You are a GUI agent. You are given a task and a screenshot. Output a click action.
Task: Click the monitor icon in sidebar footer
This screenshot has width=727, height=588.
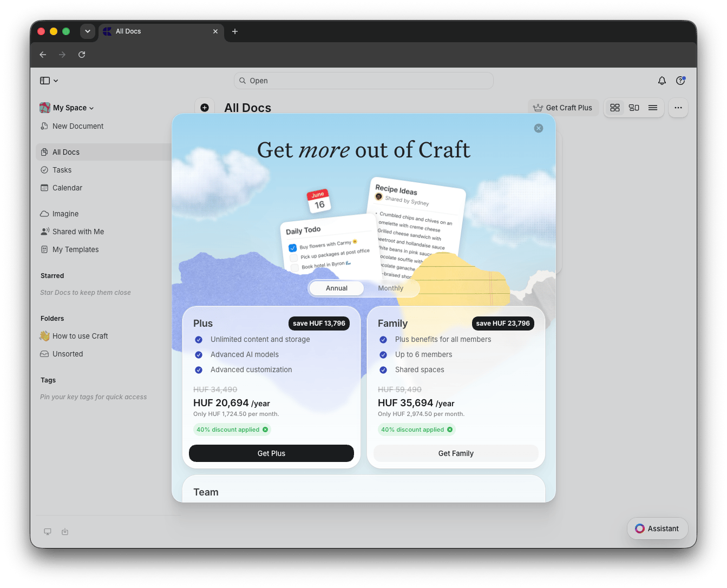(x=48, y=532)
